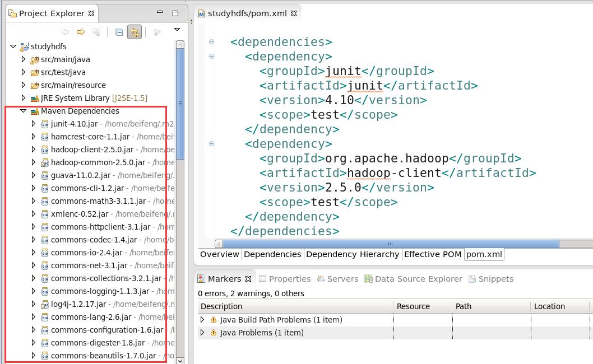
Task: Open the Snippets view tab
Action: (491, 279)
